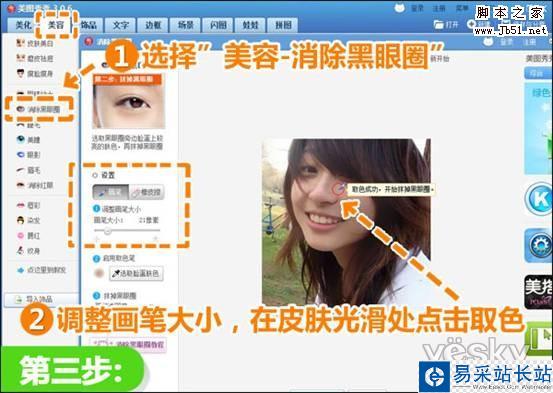The width and height of the screenshot is (553, 393).
Task: Open the 染发 hair dye tool
Action: (x=29, y=220)
